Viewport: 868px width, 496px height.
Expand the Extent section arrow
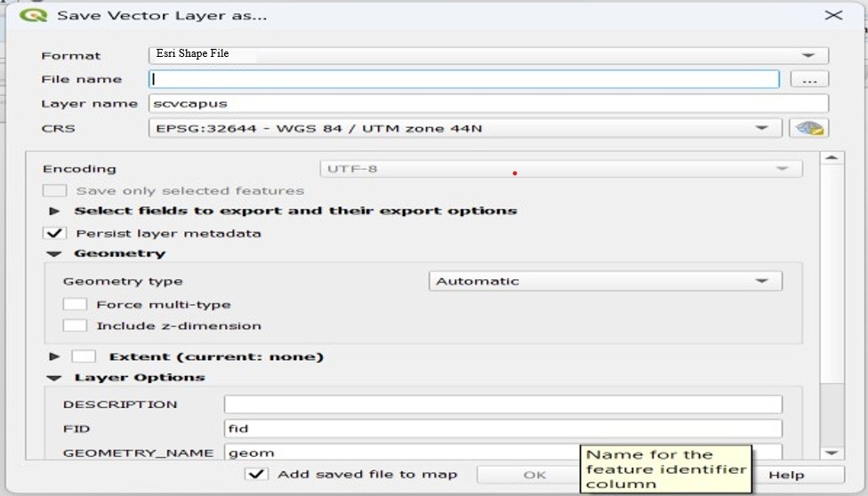pyautogui.click(x=55, y=356)
